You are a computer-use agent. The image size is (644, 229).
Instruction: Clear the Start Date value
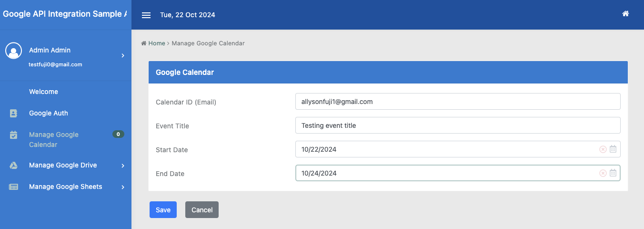tap(603, 149)
